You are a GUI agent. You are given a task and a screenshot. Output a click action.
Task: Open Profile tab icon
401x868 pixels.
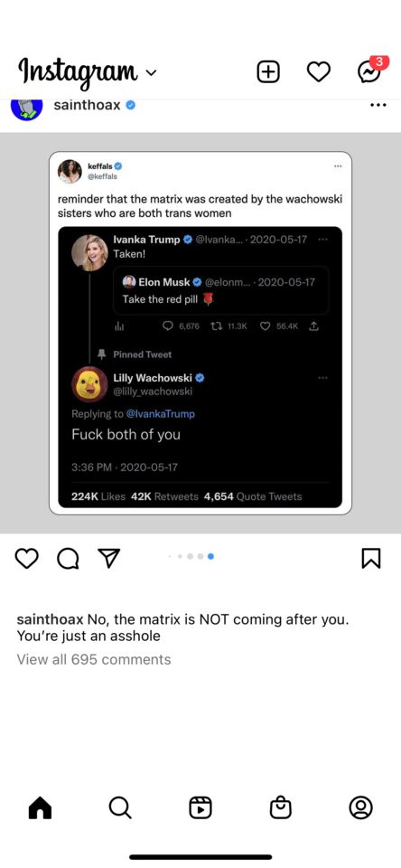click(360, 807)
